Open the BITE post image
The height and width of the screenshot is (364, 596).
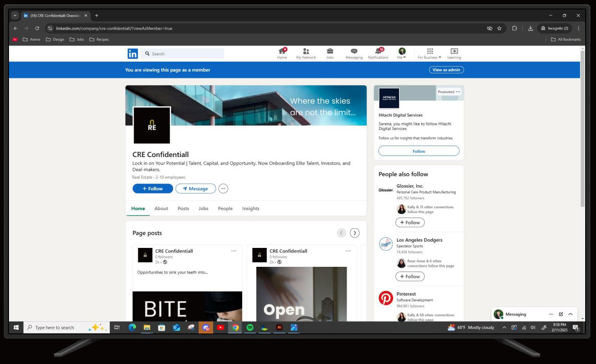pos(187,306)
